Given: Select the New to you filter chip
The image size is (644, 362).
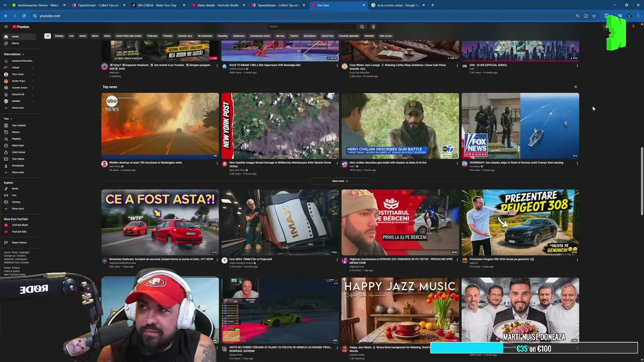Looking at the screenshot, I should pyautogui.click(x=385, y=36).
